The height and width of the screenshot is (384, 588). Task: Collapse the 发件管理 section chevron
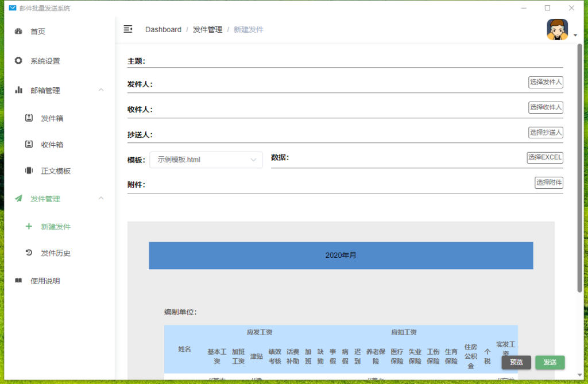coord(101,199)
